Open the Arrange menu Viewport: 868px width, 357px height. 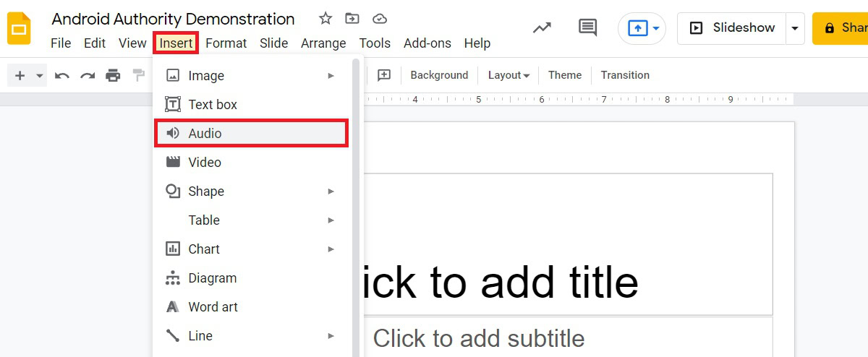(x=323, y=43)
